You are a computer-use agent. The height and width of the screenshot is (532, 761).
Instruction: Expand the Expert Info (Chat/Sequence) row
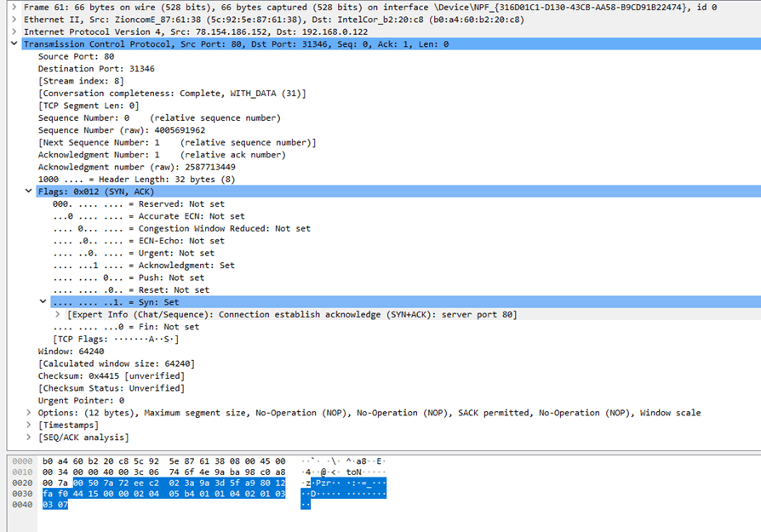coord(57,315)
